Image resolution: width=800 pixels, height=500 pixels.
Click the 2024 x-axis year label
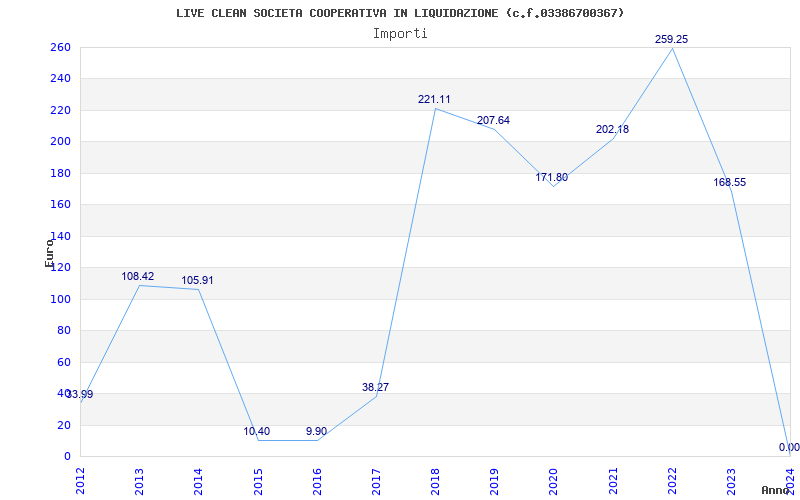791,481
